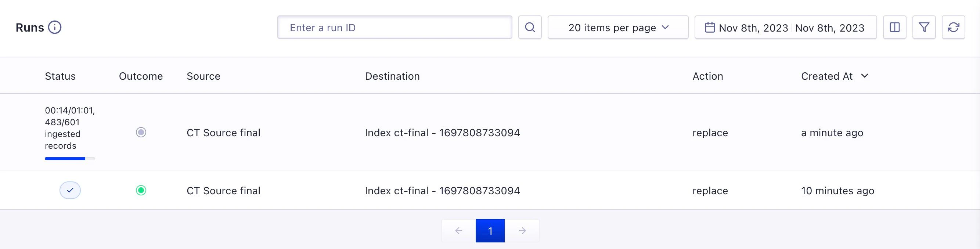
Task: Click page 1 in pagination
Action: pyautogui.click(x=490, y=230)
